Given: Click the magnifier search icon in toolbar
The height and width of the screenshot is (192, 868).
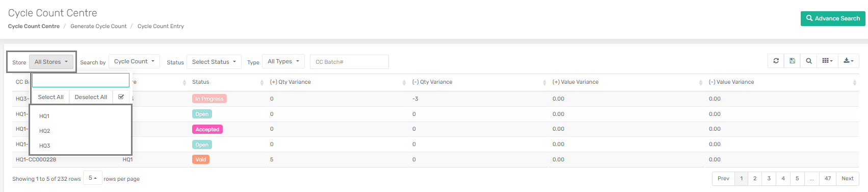Looking at the screenshot, I should click(x=808, y=61).
